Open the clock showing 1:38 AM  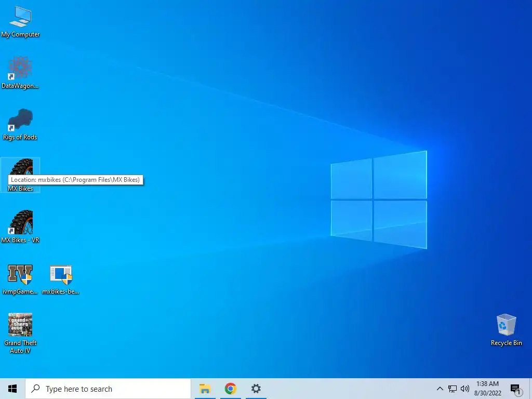[487, 389]
